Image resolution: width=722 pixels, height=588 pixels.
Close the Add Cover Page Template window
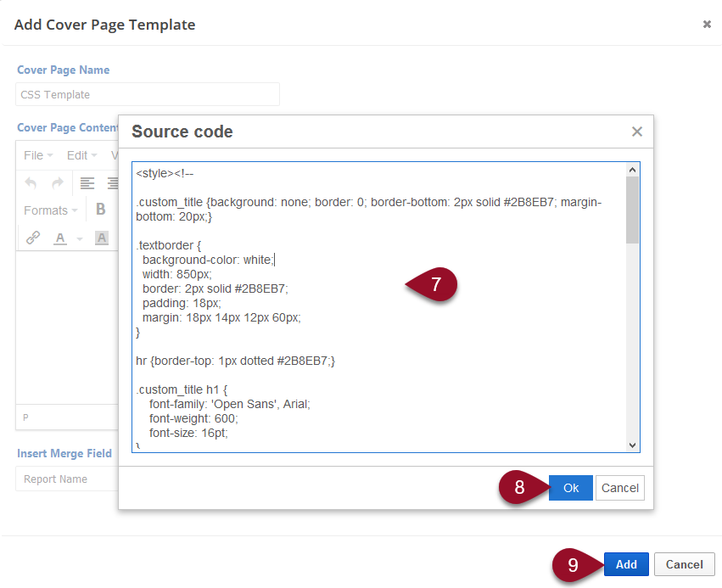point(707,25)
